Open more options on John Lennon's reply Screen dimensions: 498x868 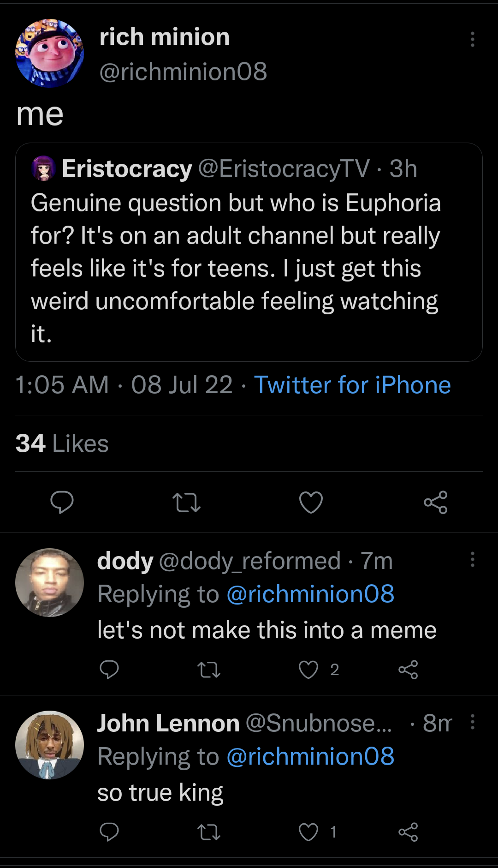click(x=472, y=722)
